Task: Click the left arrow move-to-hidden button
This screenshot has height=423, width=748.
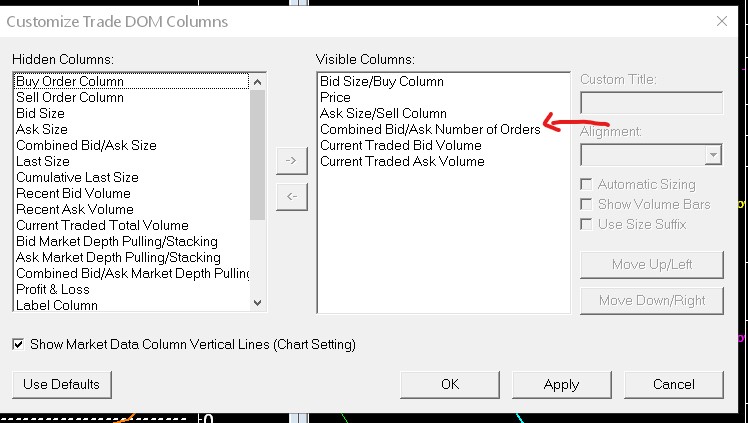Action: [x=291, y=196]
